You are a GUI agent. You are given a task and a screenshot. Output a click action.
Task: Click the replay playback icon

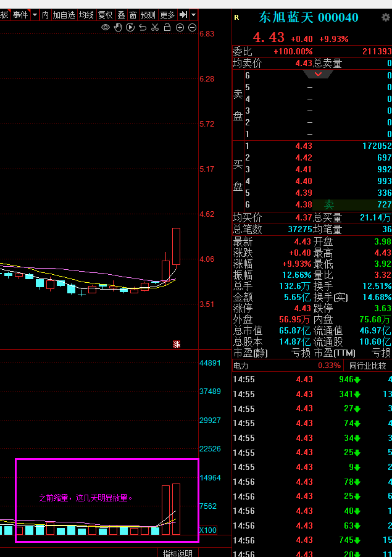tap(130, 27)
